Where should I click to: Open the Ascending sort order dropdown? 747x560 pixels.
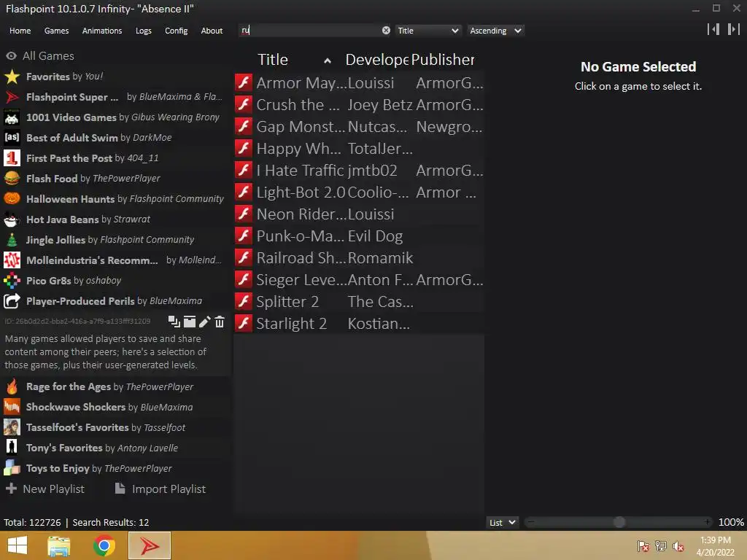tap(495, 31)
